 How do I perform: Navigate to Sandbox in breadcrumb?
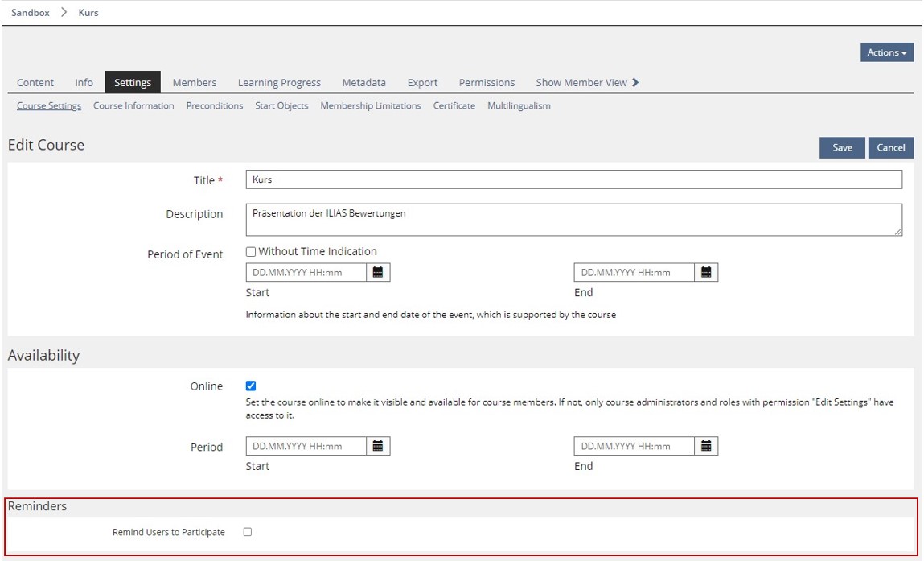pyautogui.click(x=31, y=13)
